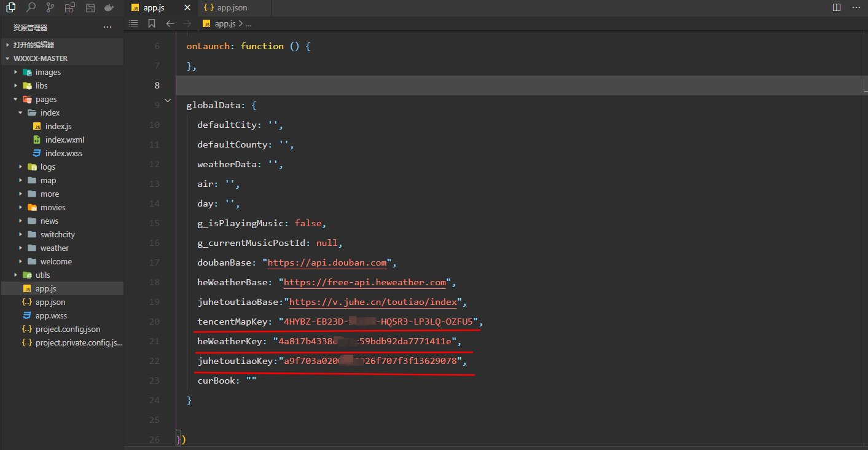
Task: Expand the libs folder
Action: click(x=61, y=85)
